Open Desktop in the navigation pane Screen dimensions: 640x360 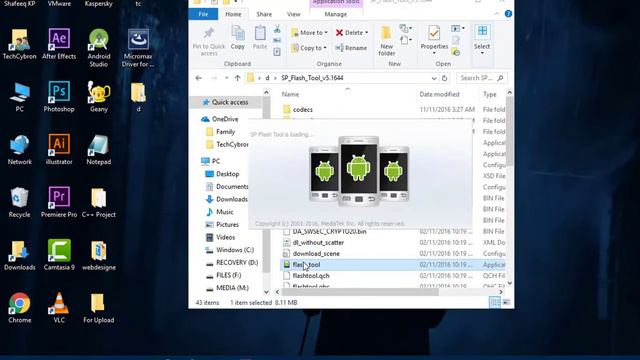[222, 174]
